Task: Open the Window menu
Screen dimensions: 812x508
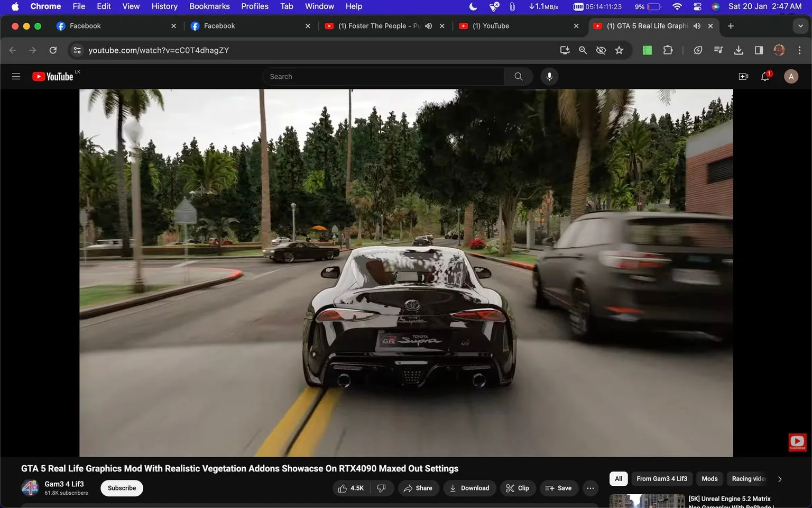Action: point(319,6)
